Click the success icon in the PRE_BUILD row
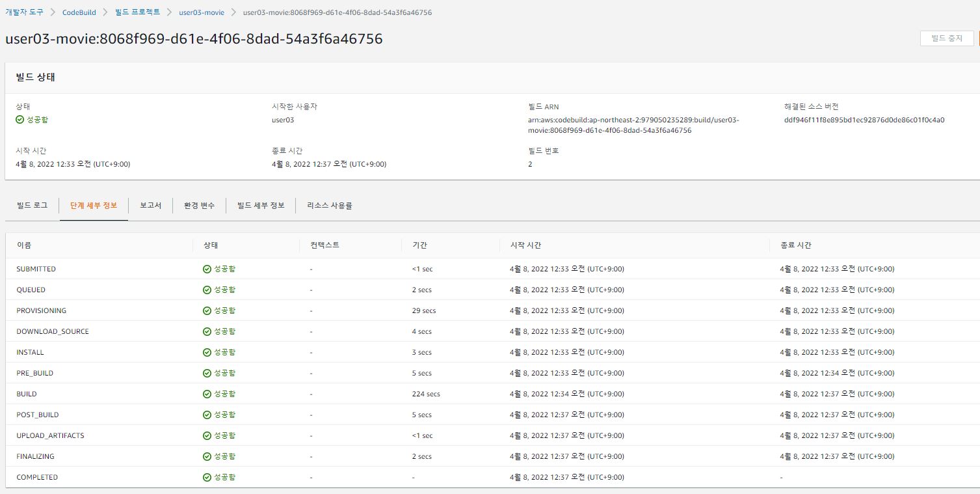The height and width of the screenshot is (494, 980). [207, 373]
